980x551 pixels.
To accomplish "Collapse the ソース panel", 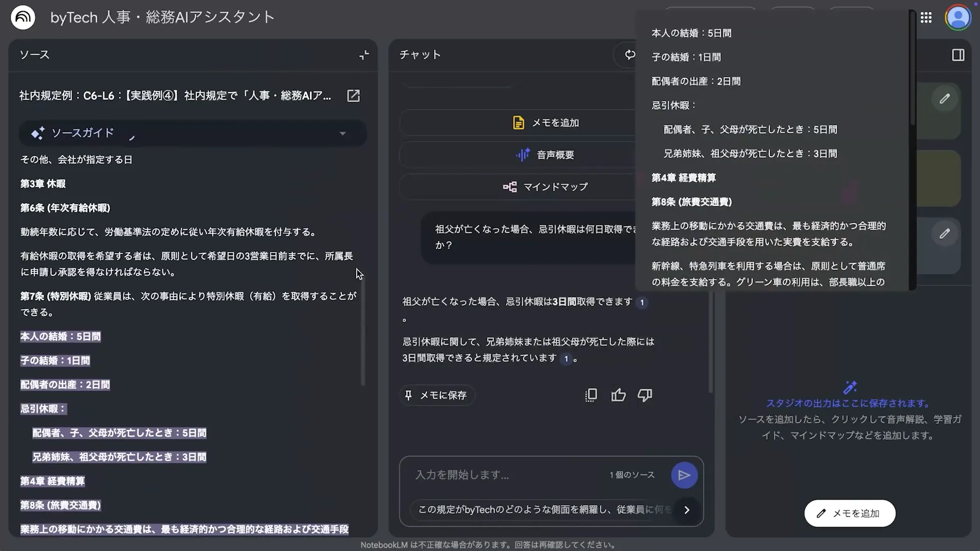I will click(364, 55).
